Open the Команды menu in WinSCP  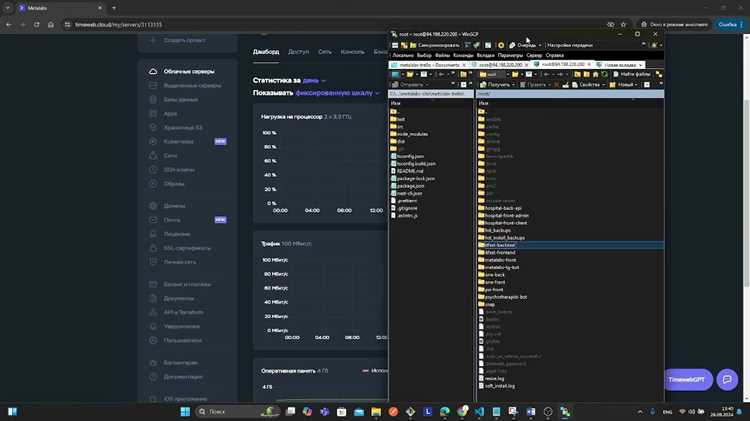[x=463, y=55]
